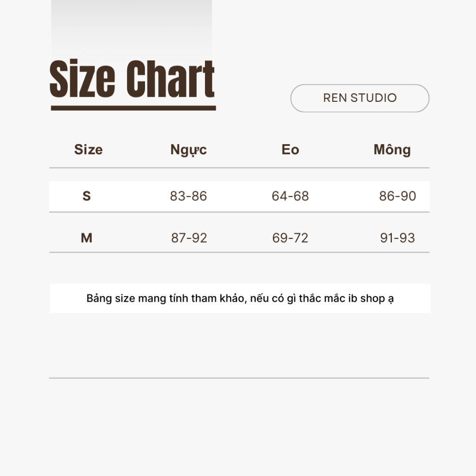
Task: Select the 87-92 bust measurement cell
Action: (189, 238)
